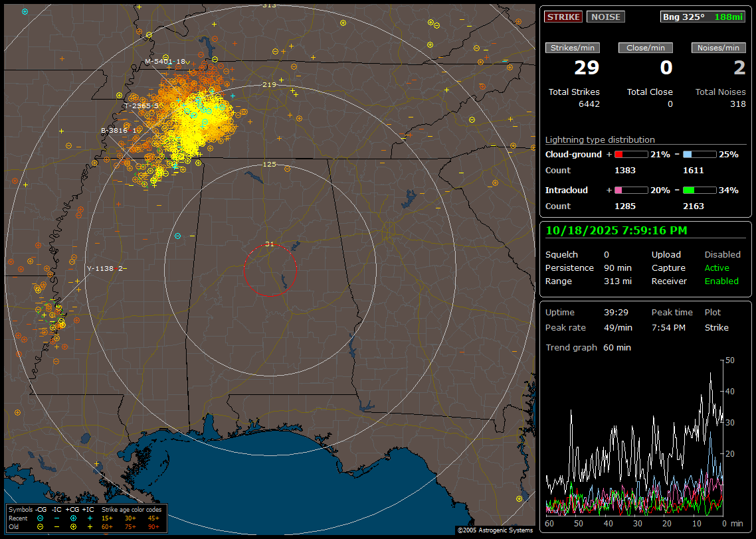Click the date and time display
756x539 pixels.
tap(616, 230)
